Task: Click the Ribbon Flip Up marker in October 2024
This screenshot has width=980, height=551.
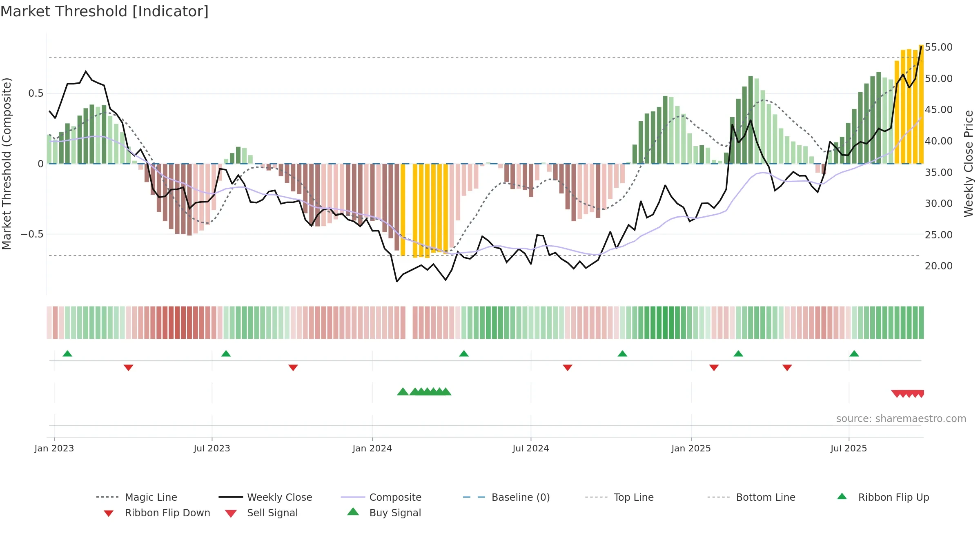Action: click(x=622, y=353)
